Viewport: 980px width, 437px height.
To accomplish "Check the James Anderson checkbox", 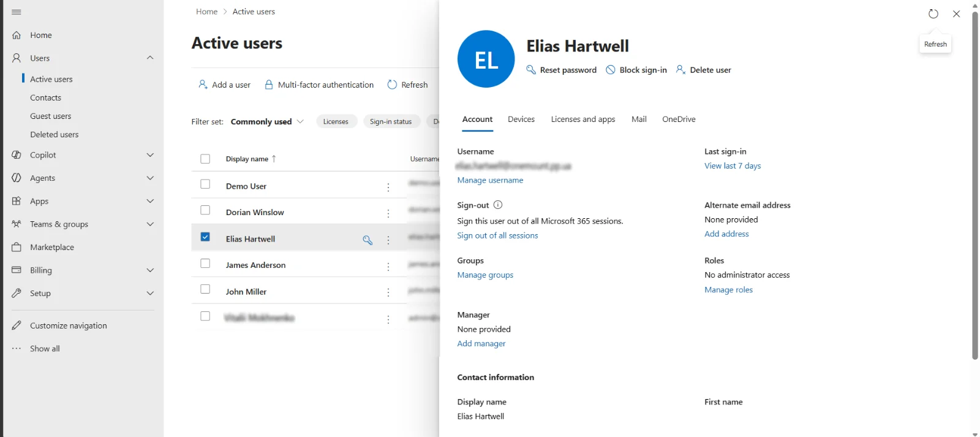I will click(x=205, y=263).
